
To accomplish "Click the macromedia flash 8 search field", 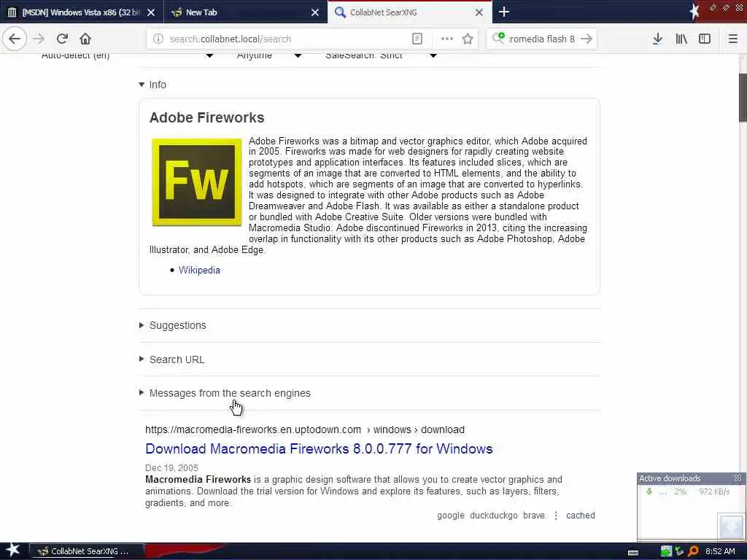I will pyautogui.click(x=541, y=39).
